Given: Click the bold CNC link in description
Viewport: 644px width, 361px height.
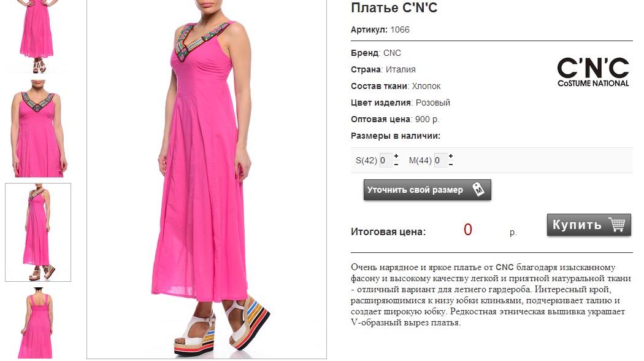Looking at the screenshot, I should (x=504, y=267).
